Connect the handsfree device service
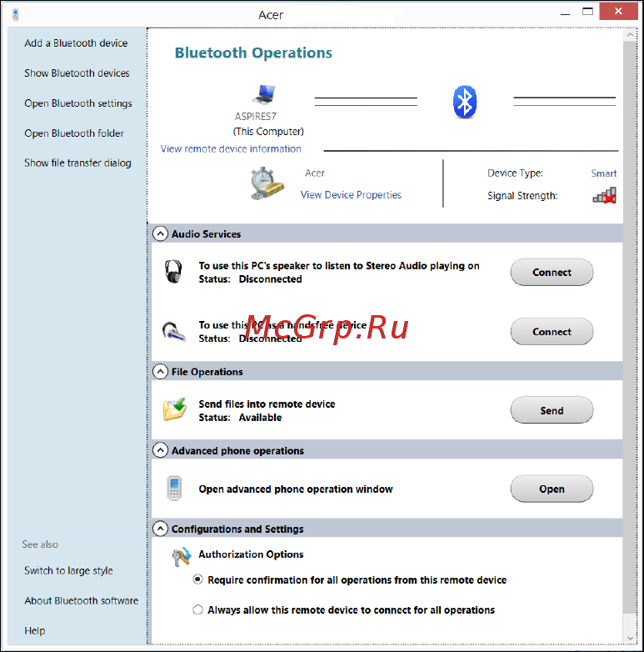 [x=552, y=331]
